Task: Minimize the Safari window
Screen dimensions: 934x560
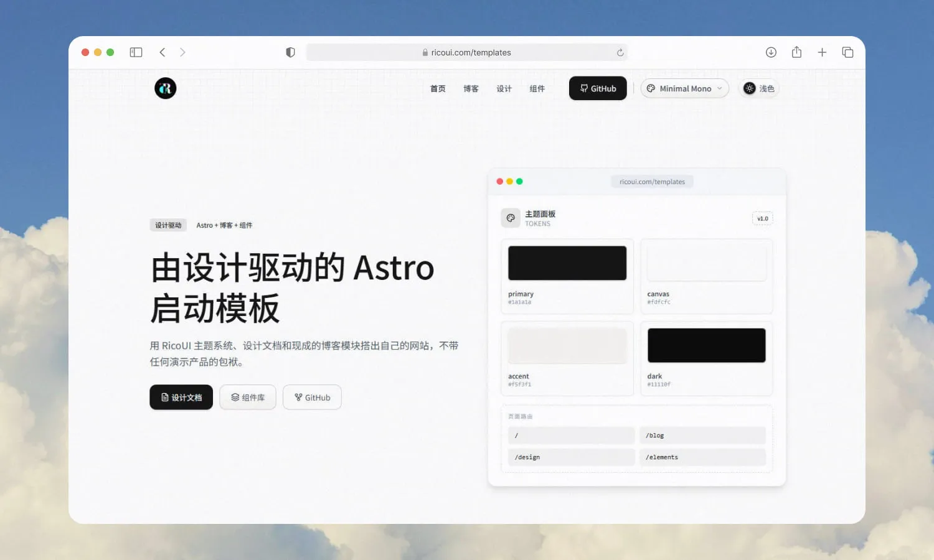Action: pyautogui.click(x=98, y=52)
